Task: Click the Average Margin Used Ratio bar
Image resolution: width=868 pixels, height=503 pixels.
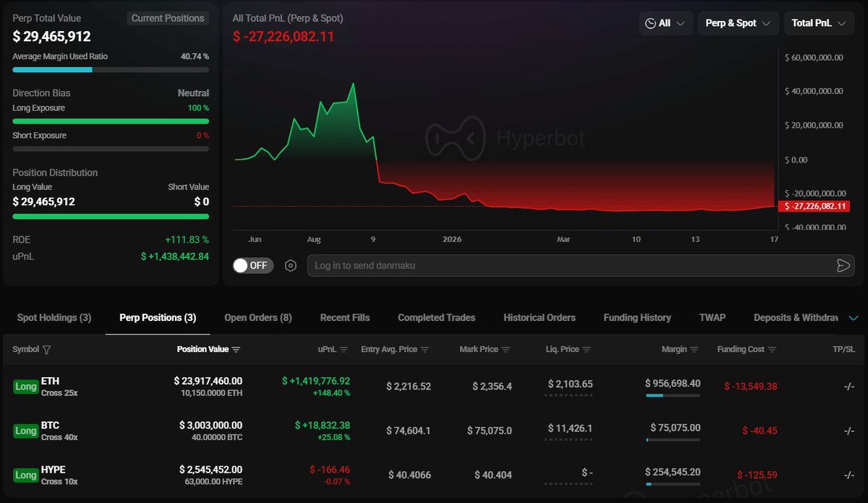Action: (111, 70)
